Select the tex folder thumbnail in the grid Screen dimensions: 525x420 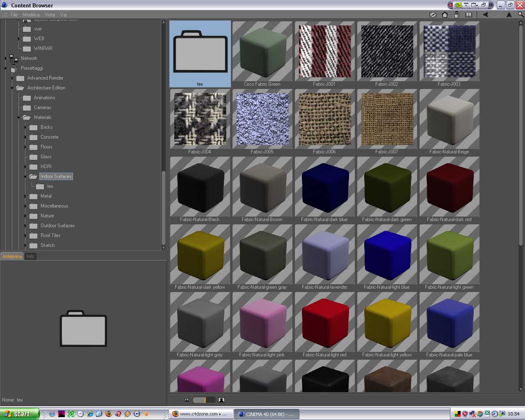pyautogui.click(x=200, y=54)
